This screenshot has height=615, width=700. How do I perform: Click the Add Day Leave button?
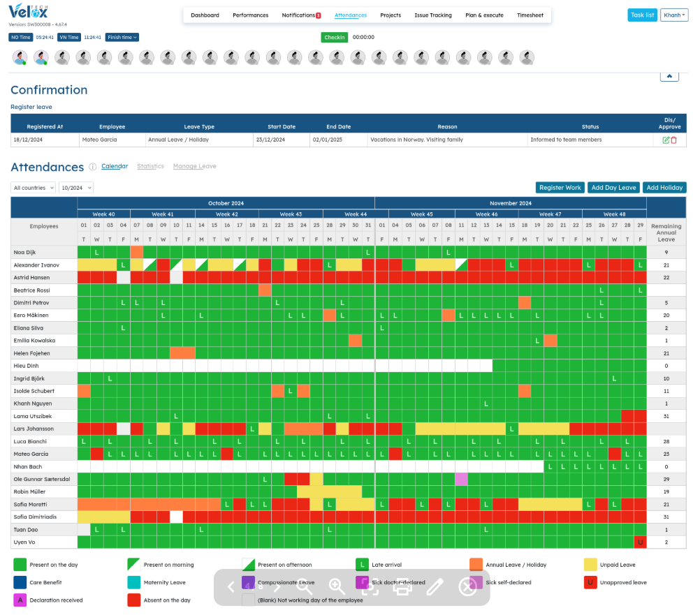tap(613, 188)
